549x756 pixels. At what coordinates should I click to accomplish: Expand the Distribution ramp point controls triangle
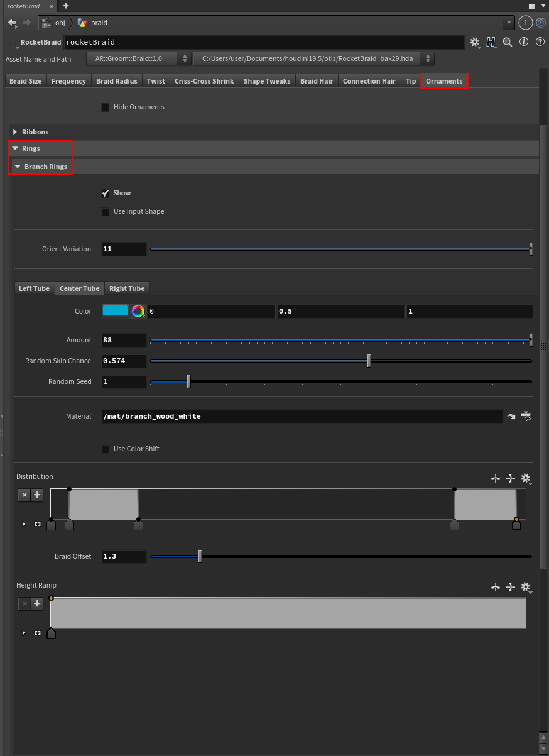[24, 524]
